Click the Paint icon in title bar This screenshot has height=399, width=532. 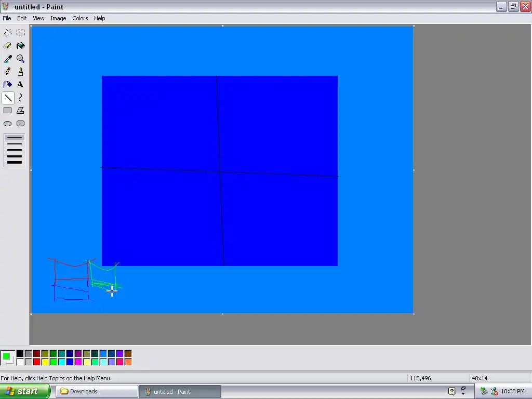(x=6, y=6)
